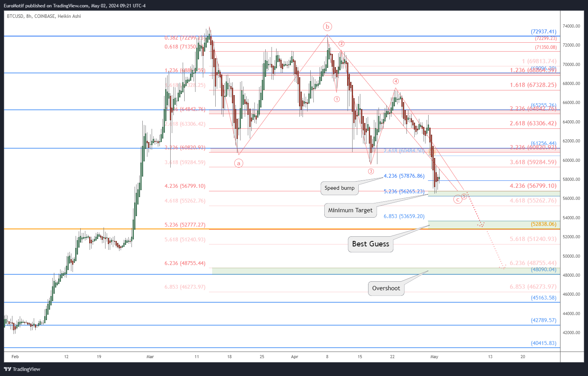Click the 'Mar' date on the time axis
This screenshot has width=588, height=376.
coord(150,357)
